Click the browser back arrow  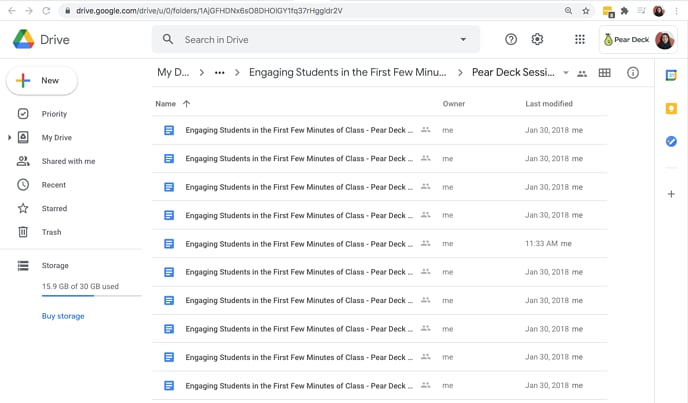pyautogui.click(x=12, y=11)
